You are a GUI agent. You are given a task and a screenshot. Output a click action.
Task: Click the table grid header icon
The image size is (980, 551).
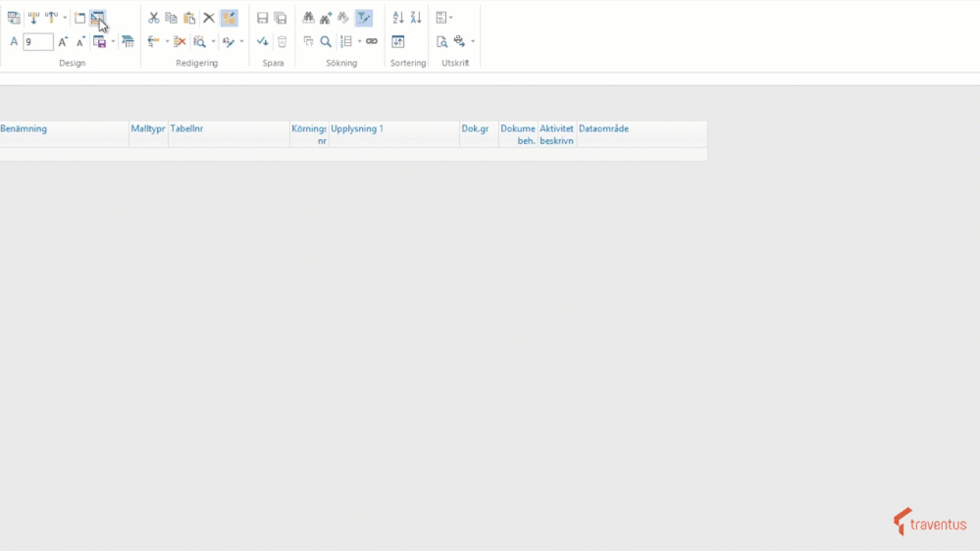point(129,42)
